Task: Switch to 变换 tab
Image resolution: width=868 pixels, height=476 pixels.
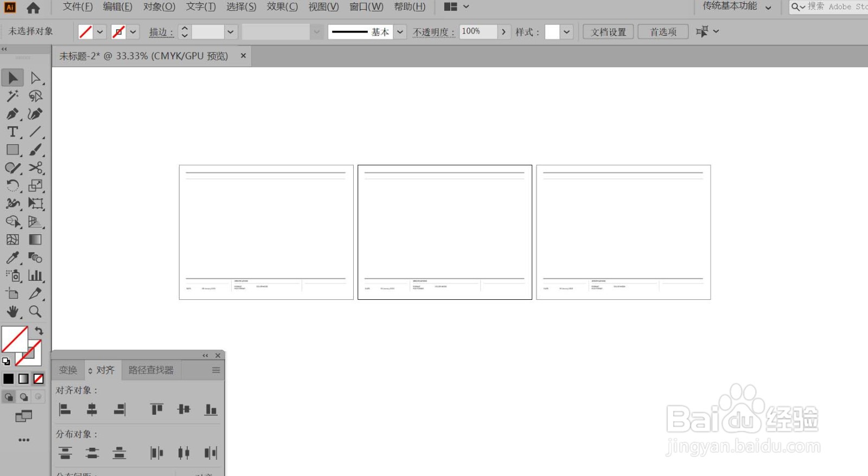Action: [x=68, y=370]
